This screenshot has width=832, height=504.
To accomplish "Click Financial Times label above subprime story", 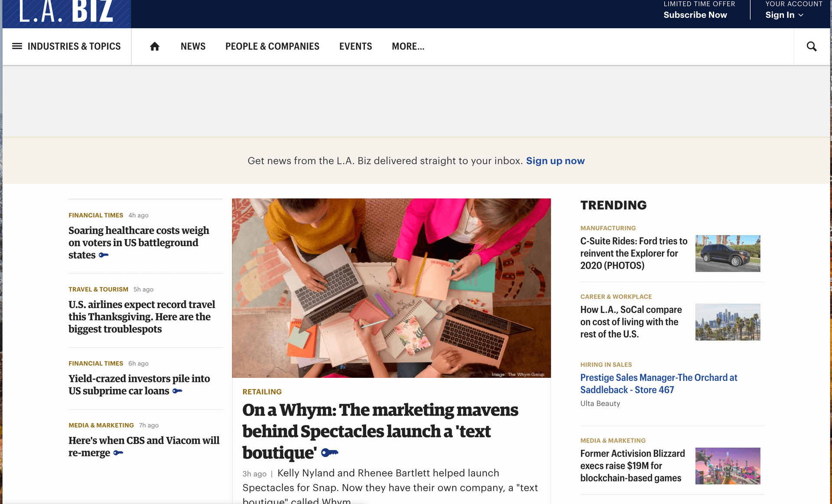I will pos(96,364).
